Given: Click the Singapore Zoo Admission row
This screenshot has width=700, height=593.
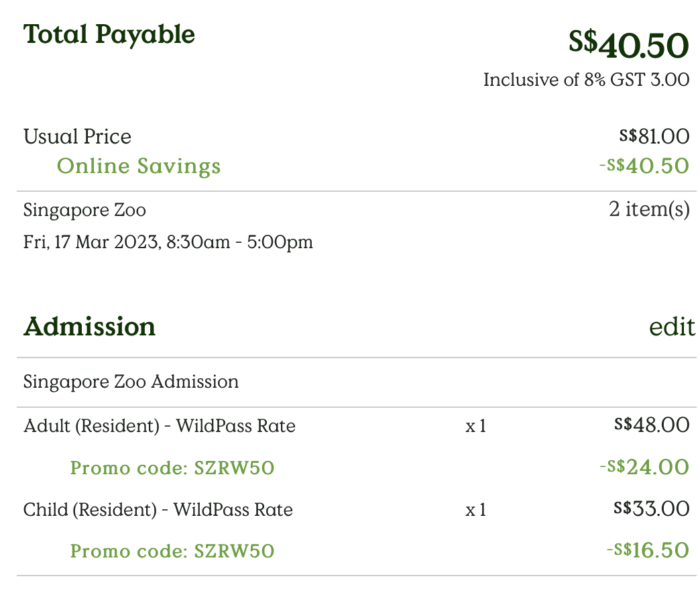Looking at the screenshot, I should [131, 382].
